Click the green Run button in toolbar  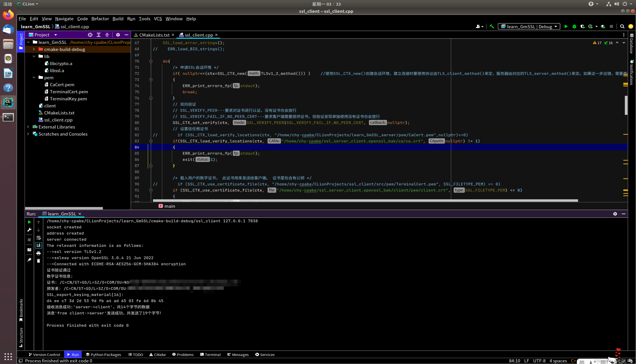(x=566, y=26)
